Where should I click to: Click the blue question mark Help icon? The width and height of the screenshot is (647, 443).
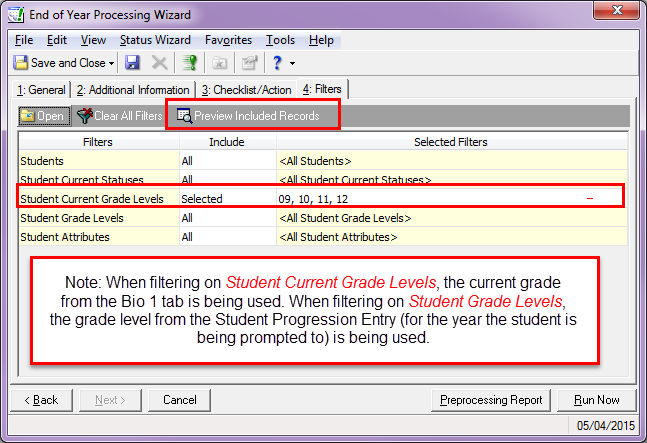pyautogui.click(x=277, y=63)
